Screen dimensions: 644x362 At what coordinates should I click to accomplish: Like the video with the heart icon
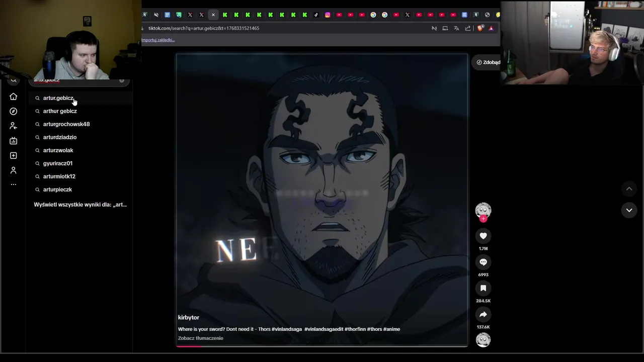(x=483, y=236)
